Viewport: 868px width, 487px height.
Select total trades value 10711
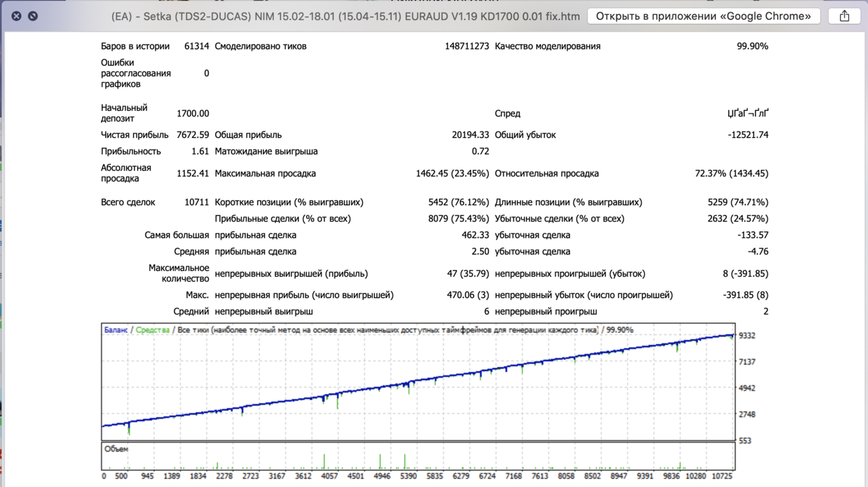[196, 202]
